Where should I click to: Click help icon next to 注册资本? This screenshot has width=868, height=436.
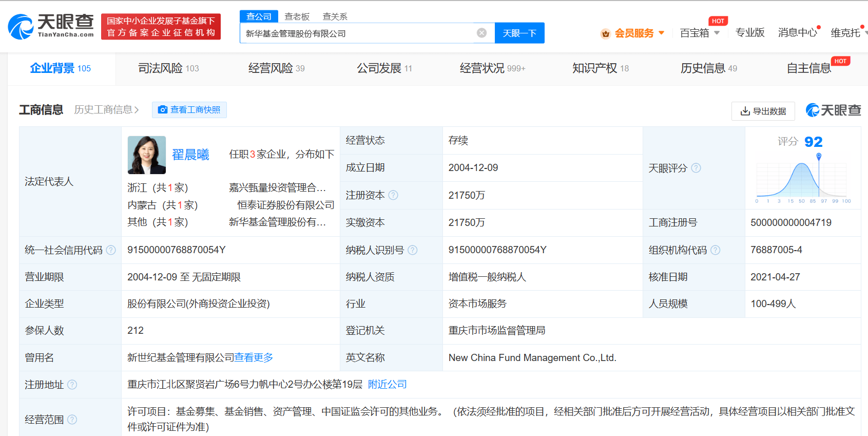(x=393, y=195)
